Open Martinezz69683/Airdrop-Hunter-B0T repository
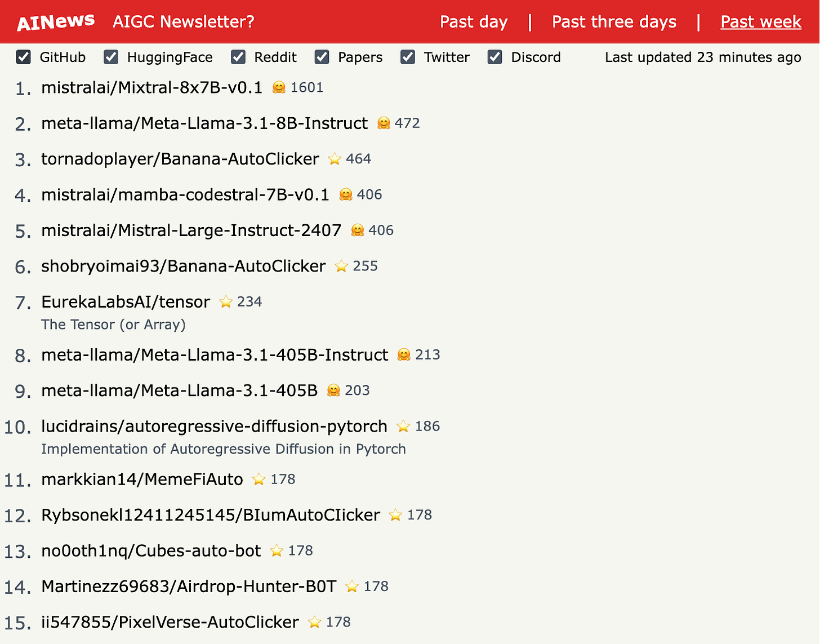820x644 pixels. click(189, 586)
